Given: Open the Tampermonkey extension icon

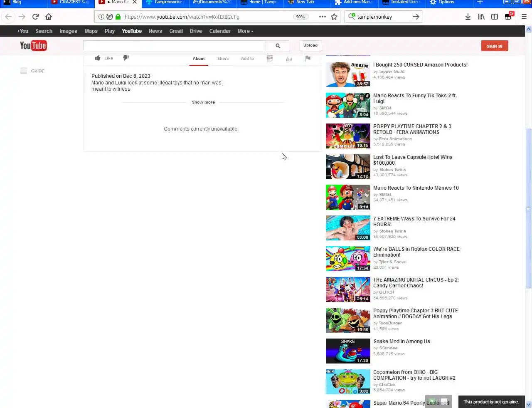Looking at the screenshot, I should pos(509,16).
